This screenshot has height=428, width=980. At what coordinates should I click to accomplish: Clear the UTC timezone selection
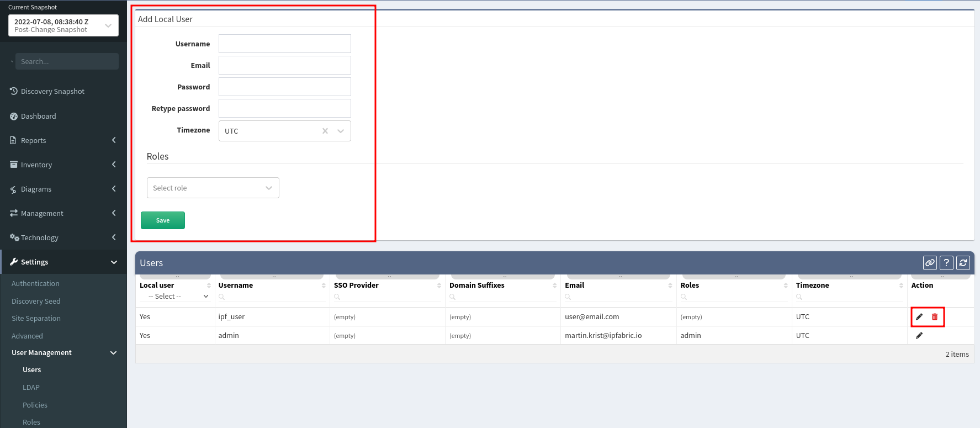[325, 131]
